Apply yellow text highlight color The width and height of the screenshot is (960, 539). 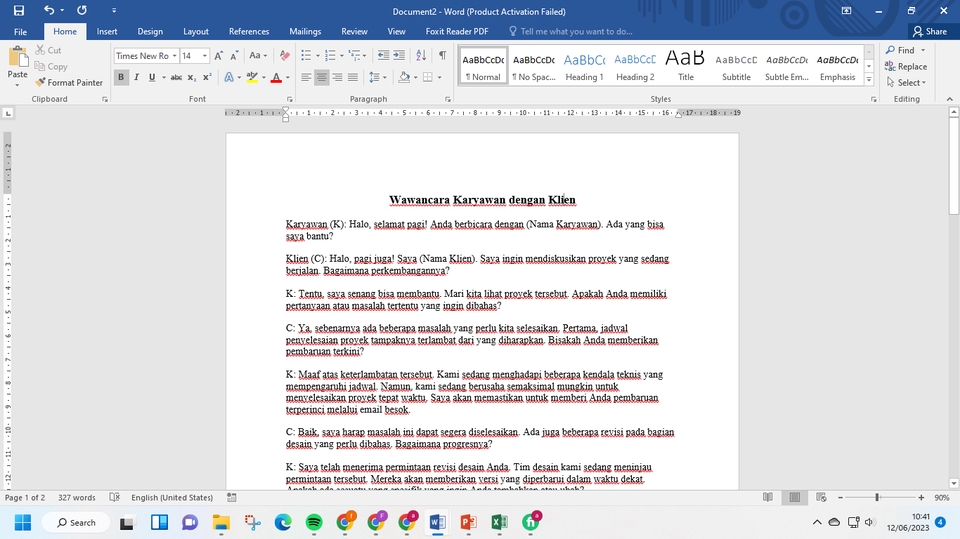click(252, 77)
